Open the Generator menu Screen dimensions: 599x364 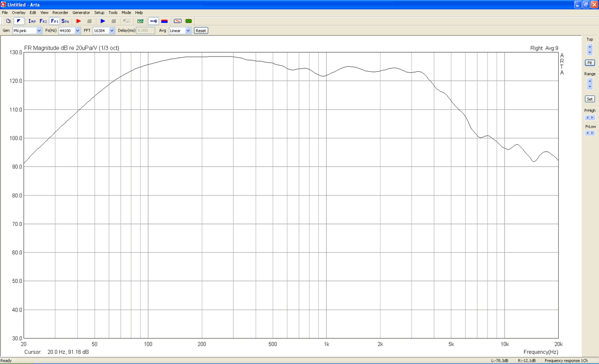(81, 13)
